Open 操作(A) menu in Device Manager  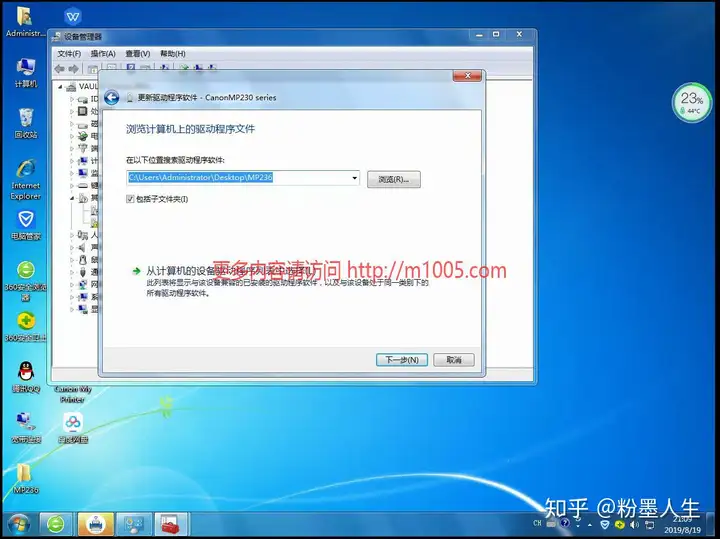(x=103, y=54)
